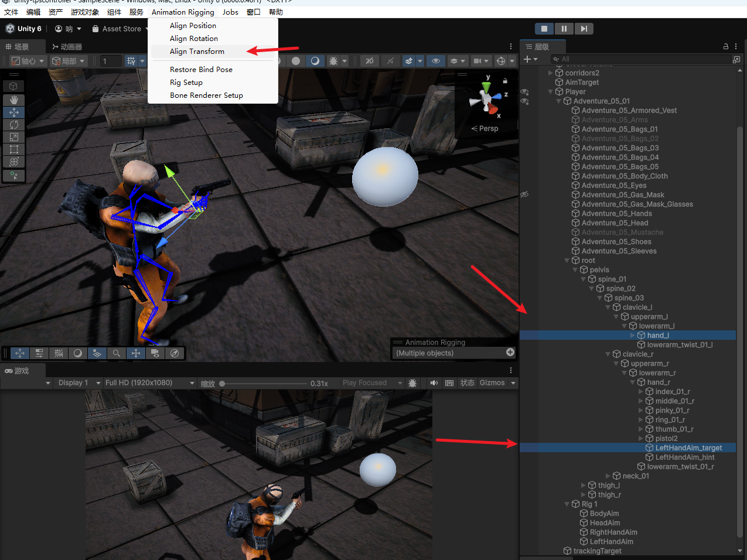Image resolution: width=747 pixels, height=560 pixels.
Task: Click the search magnifier overlay icon
Action: [x=117, y=353]
